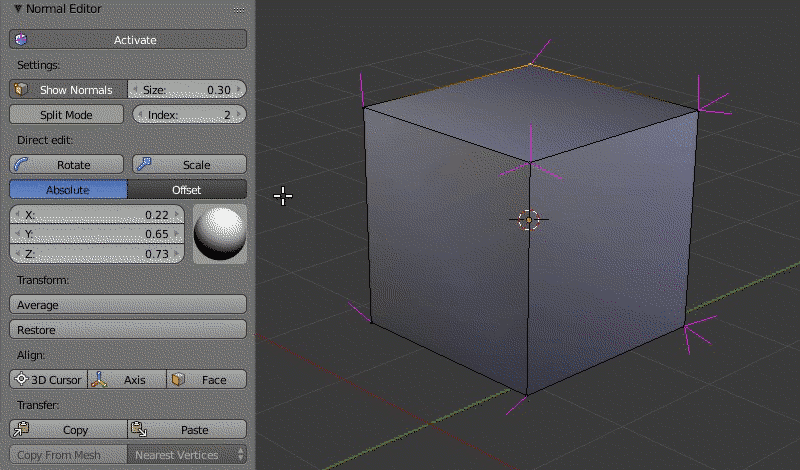800x470 pixels.
Task: Increase Z with right arrow
Action: click(x=177, y=253)
